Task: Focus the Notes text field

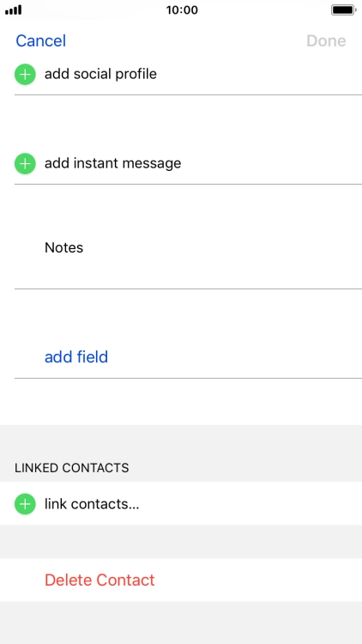Action: pyautogui.click(x=188, y=247)
